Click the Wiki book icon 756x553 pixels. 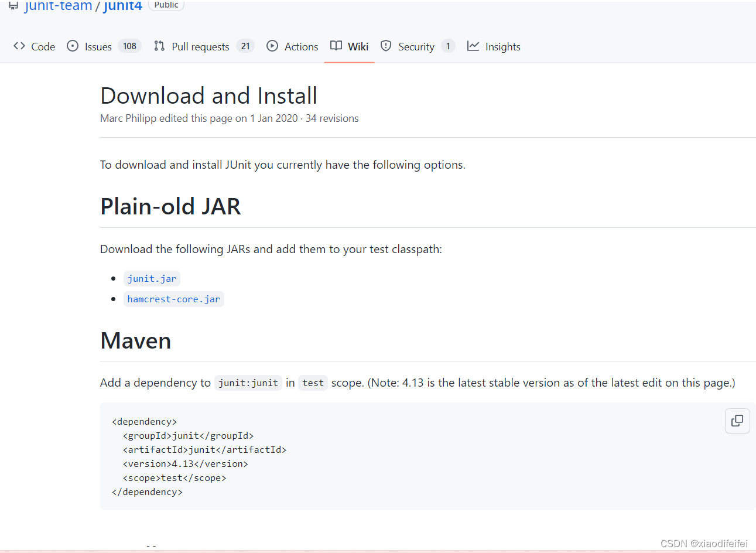coord(336,46)
